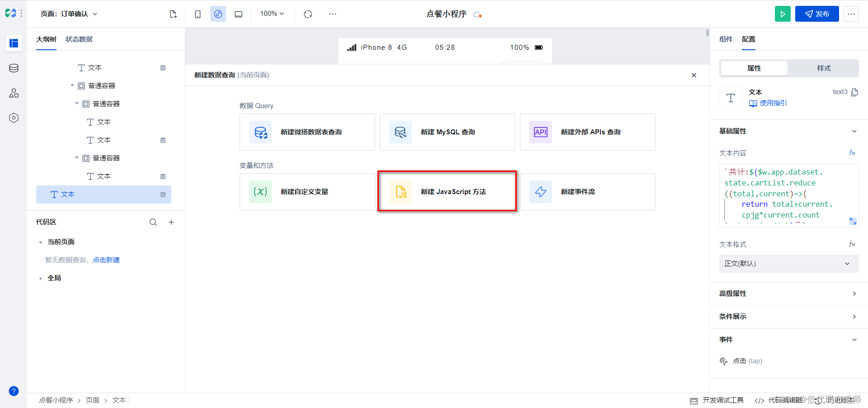Click data binding icon on selected 文本 row
Viewport: 868px width, 408px height.
click(x=163, y=195)
